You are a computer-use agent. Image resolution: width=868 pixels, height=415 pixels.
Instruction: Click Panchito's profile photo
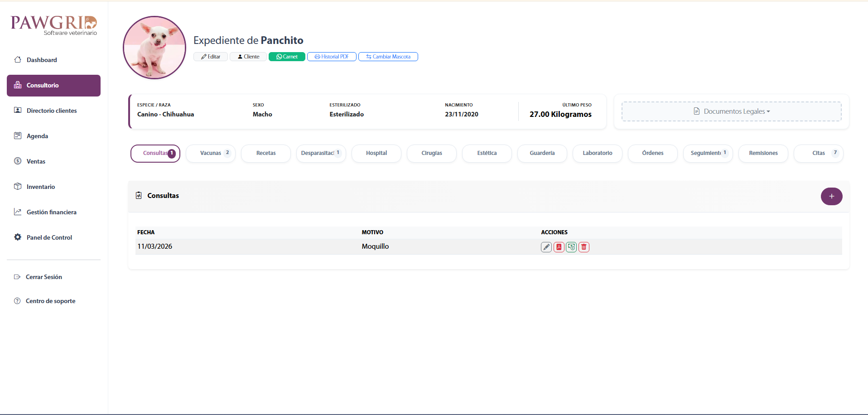[x=154, y=48]
